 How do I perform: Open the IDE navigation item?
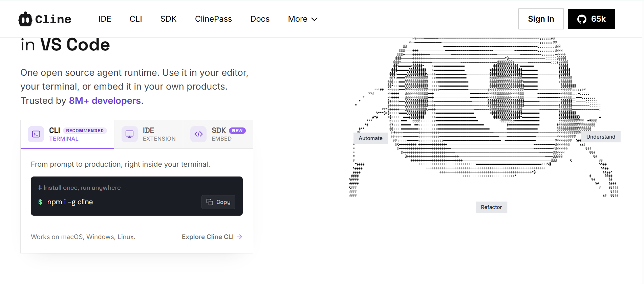105,19
